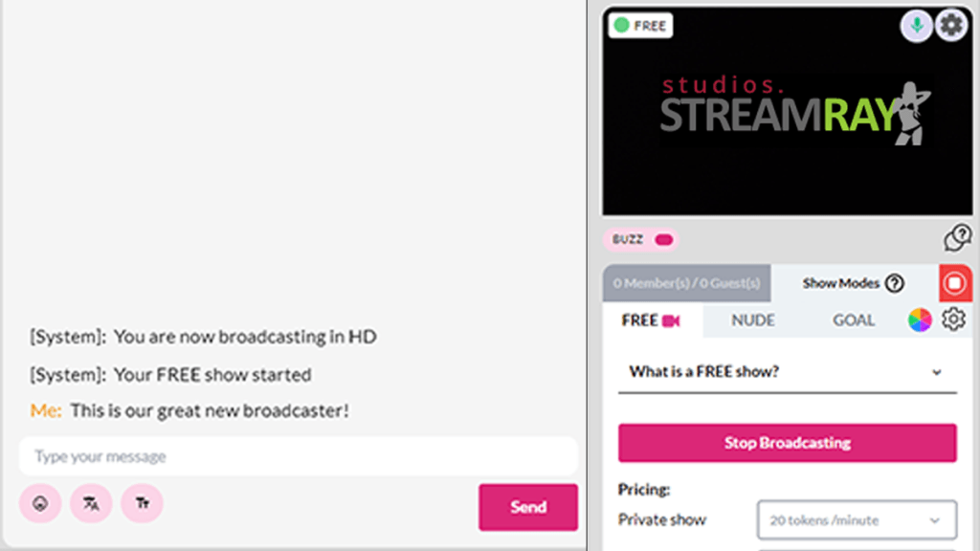Image resolution: width=980 pixels, height=551 pixels.
Task: Open the emoji picker in chat
Action: (40, 503)
